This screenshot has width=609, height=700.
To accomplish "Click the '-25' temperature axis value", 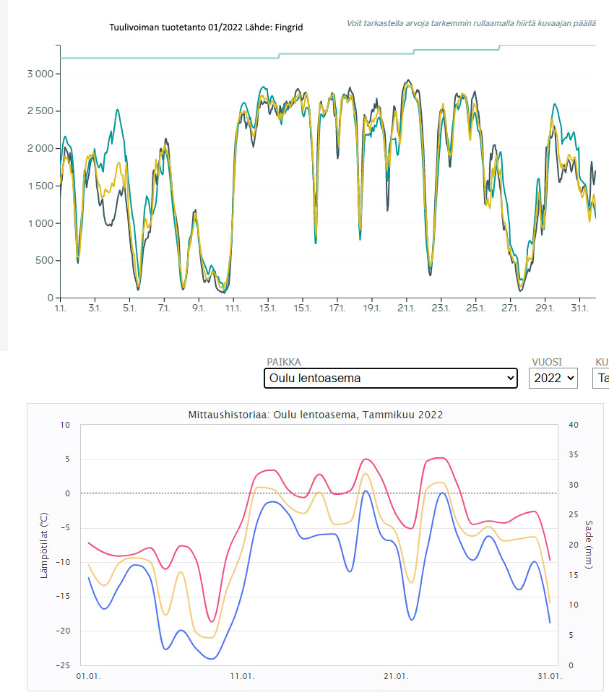I will tap(63, 665).
